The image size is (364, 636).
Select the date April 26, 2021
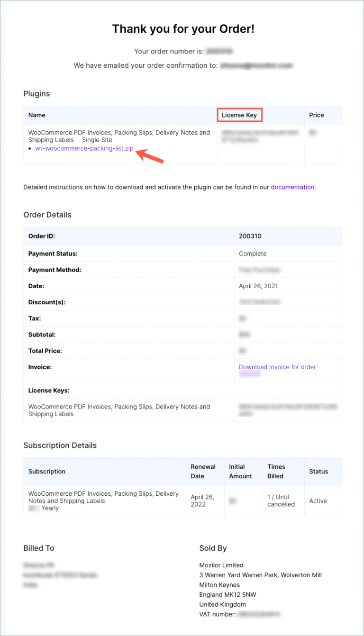(258, 286)
